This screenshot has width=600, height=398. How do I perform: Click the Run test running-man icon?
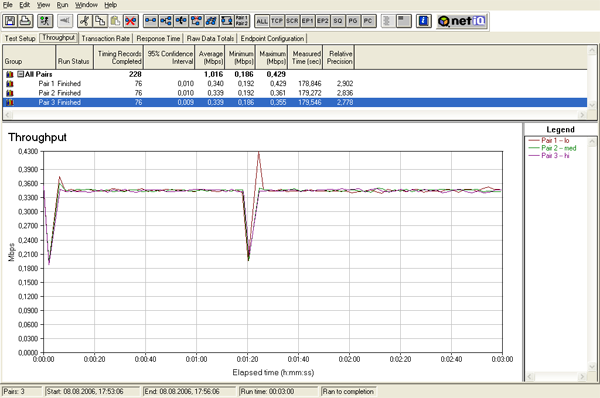pyautogui.click(x=45, y=21)
